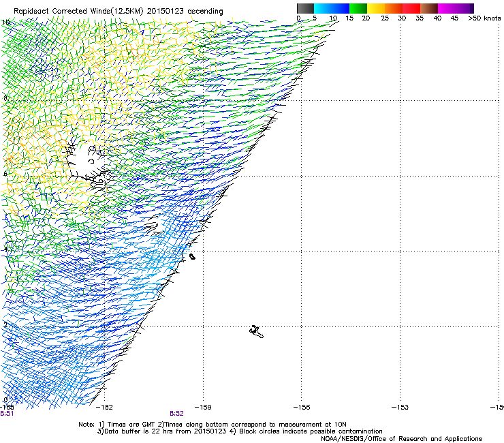Click the gray 0-5 knots legend swatch
Screen dimensions: 504x443
point(305,8)
